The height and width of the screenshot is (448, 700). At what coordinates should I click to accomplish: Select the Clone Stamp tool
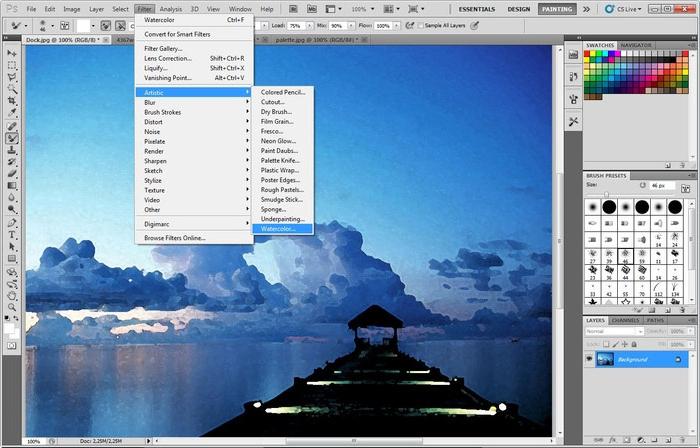[12, 150]
